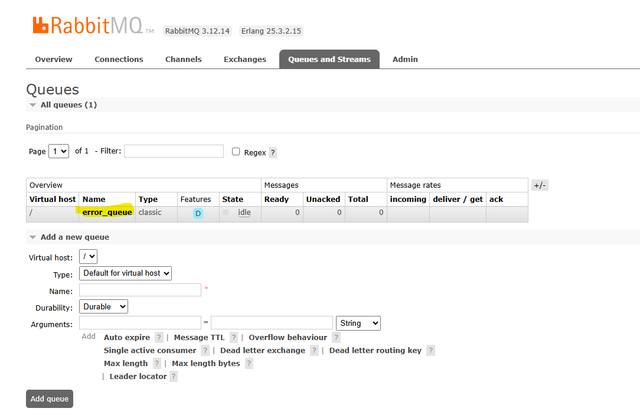
Task: Open help for Overflow behaviour argument
Action: pos(336,337)
